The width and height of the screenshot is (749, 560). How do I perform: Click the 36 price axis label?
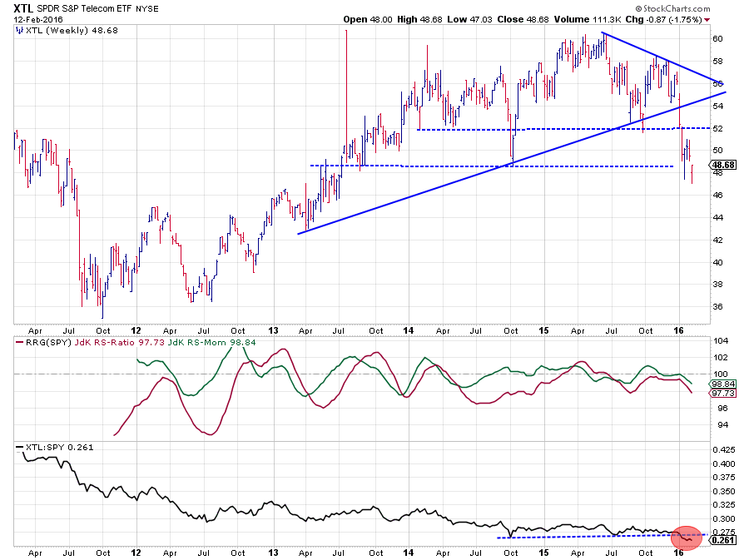coord(717,307)
